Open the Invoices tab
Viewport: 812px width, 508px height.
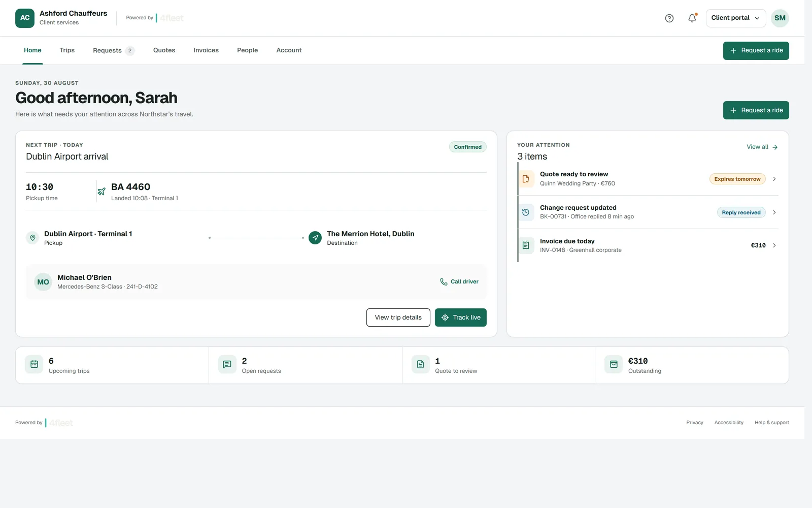tap(206, 50)
